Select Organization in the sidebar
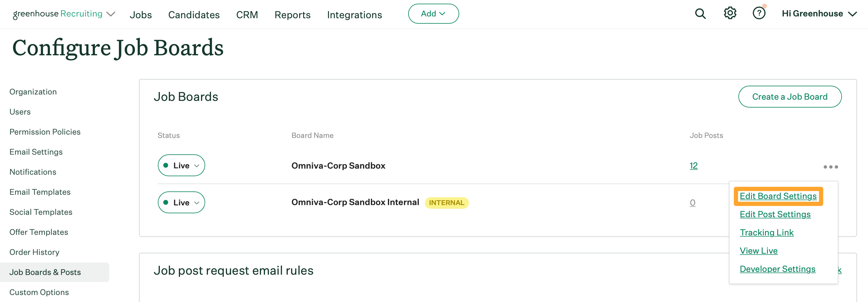Screen dimensions: 868x302 coord(33,92)
